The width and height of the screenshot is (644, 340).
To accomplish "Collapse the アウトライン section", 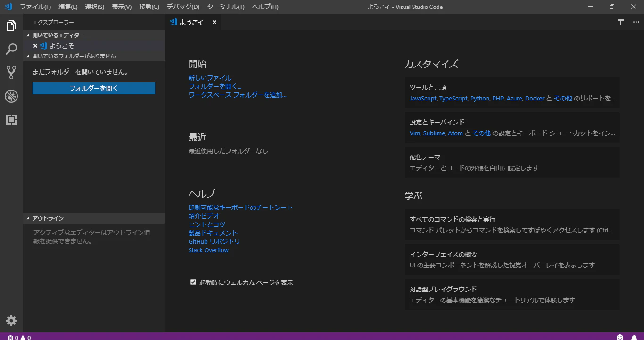I will (94, 218).
